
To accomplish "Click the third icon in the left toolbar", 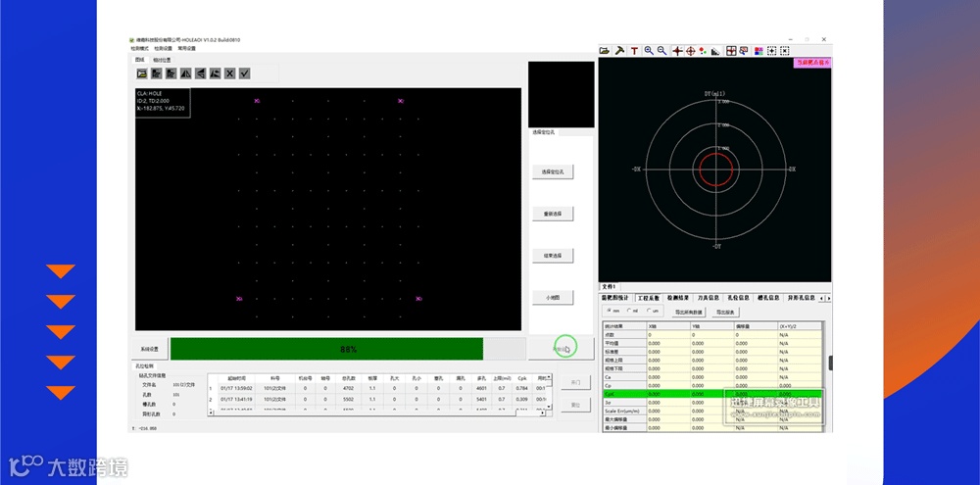I will pos(171,73).
